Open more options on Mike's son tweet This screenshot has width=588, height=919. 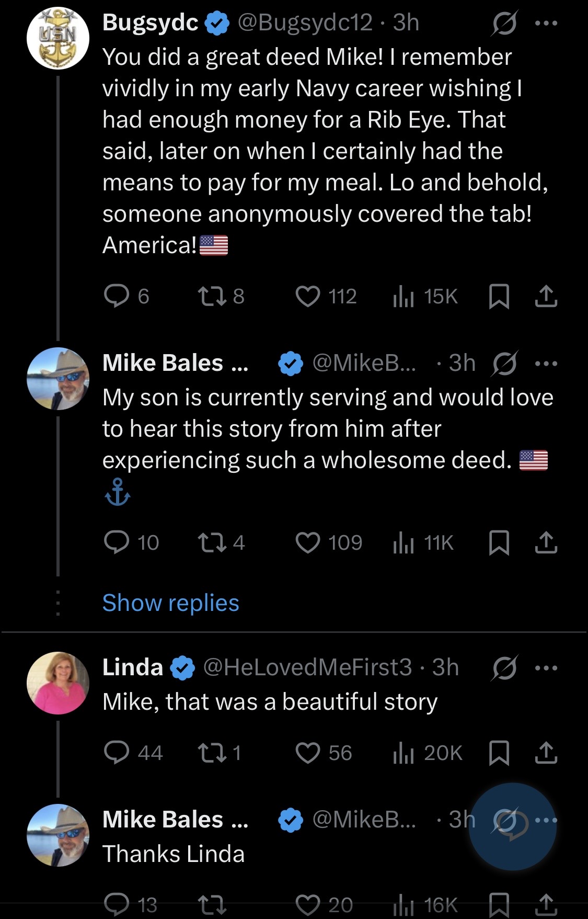[x=547, y=363]
